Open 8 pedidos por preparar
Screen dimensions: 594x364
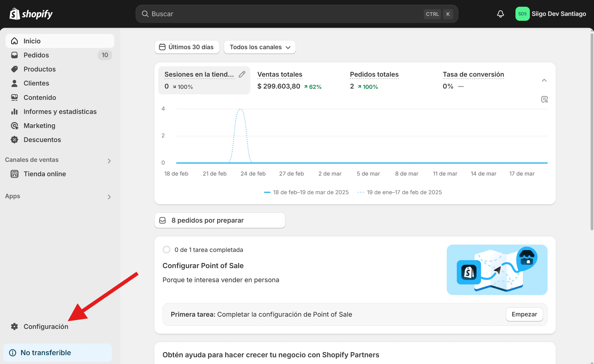220,220
